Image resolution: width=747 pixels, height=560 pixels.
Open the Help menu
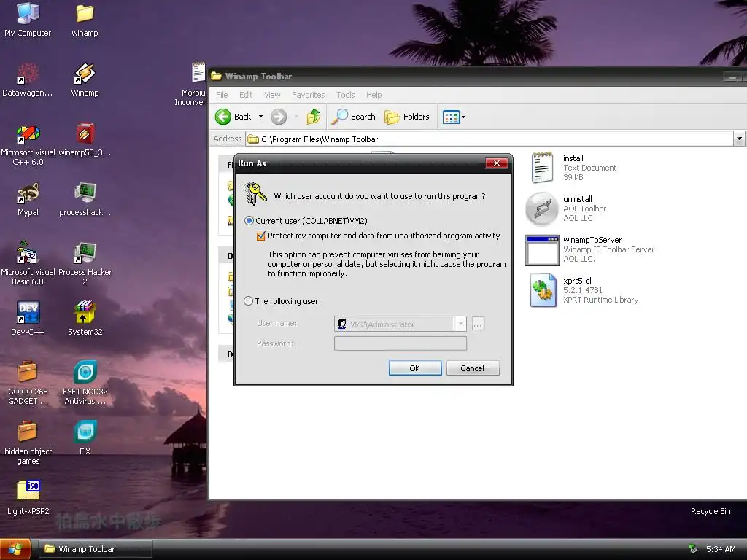[x=374, y=95]
